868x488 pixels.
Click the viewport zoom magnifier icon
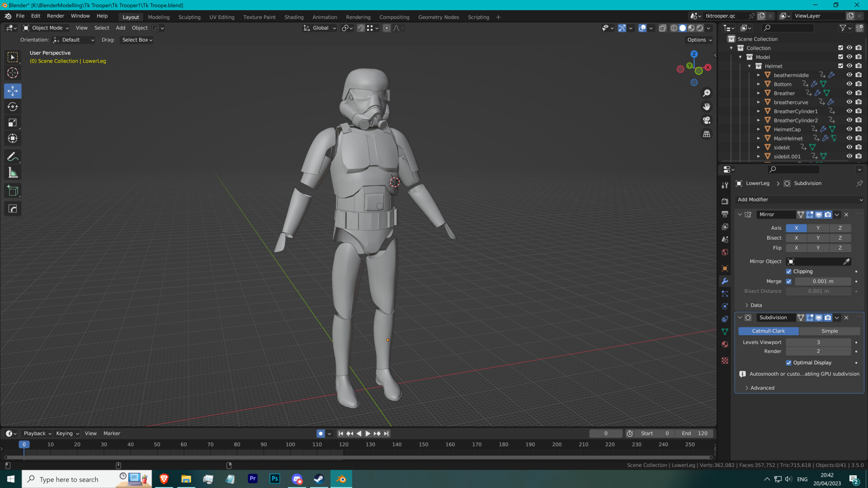[707, 93]
